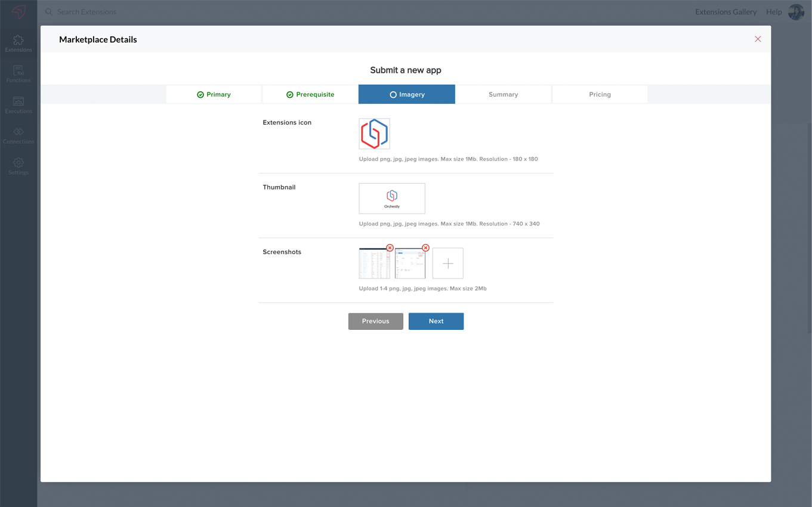Open the Executions sidebar icon

(x=18, y=105)
